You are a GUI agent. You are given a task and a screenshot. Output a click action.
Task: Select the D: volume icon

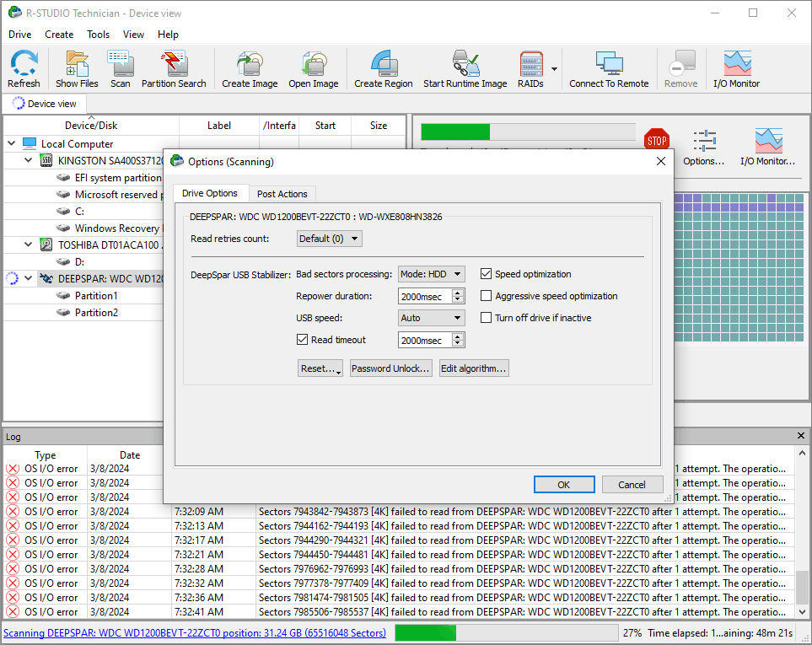click(63, 261)
